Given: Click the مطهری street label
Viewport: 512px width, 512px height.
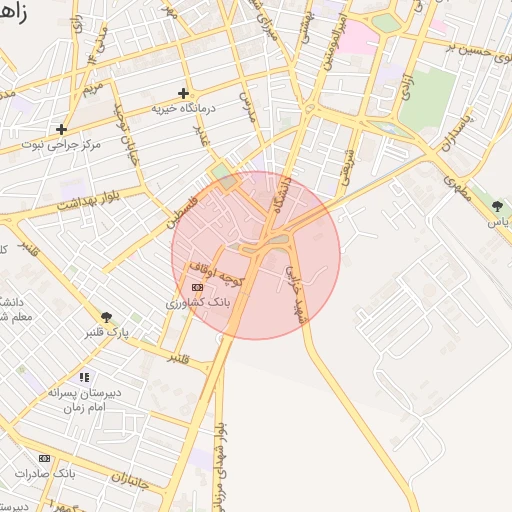Looking at the screenshot, I should pyautogui.click(x=457, y=189).
